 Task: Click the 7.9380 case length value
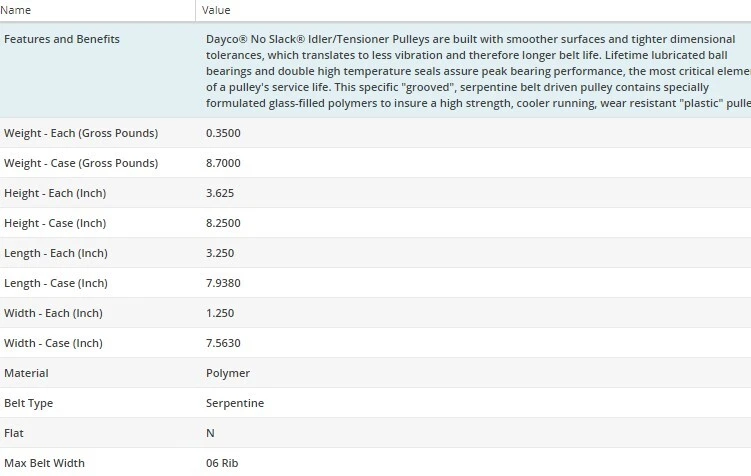(x=223, y=283)
